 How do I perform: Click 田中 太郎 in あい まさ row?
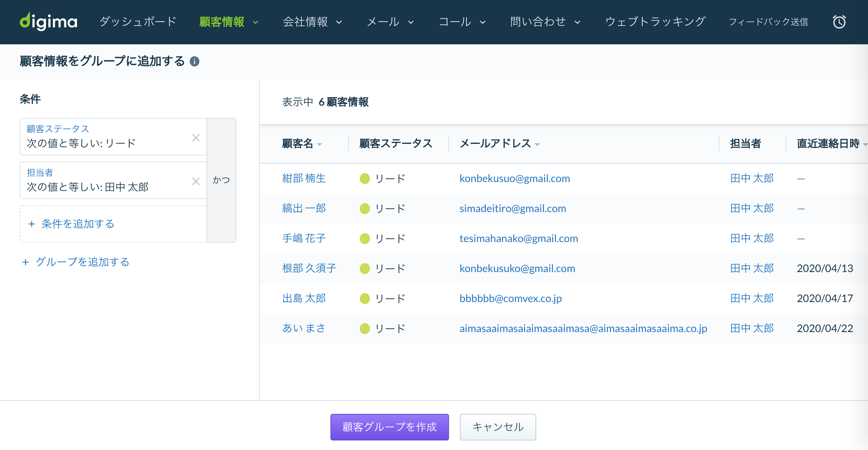752,328
